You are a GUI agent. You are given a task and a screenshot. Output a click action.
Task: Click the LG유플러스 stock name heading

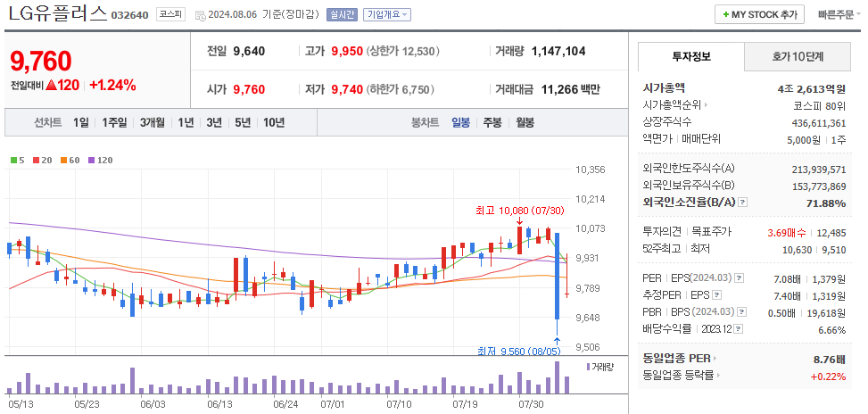pyautogui.click(x=57, y=14)
